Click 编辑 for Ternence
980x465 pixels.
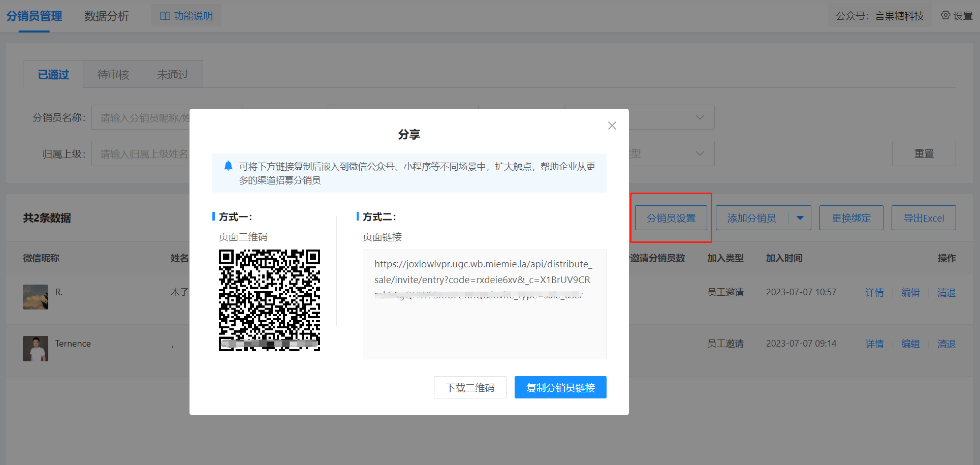point(910,344)
